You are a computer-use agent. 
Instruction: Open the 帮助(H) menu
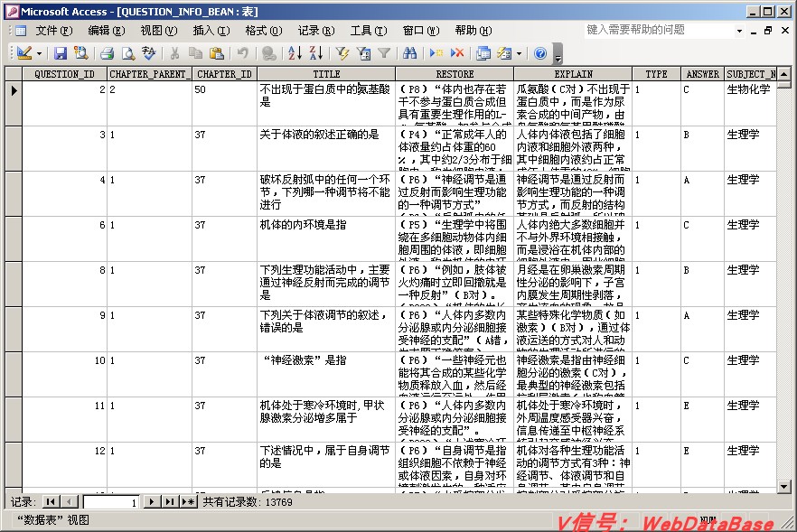coord(474,31)
